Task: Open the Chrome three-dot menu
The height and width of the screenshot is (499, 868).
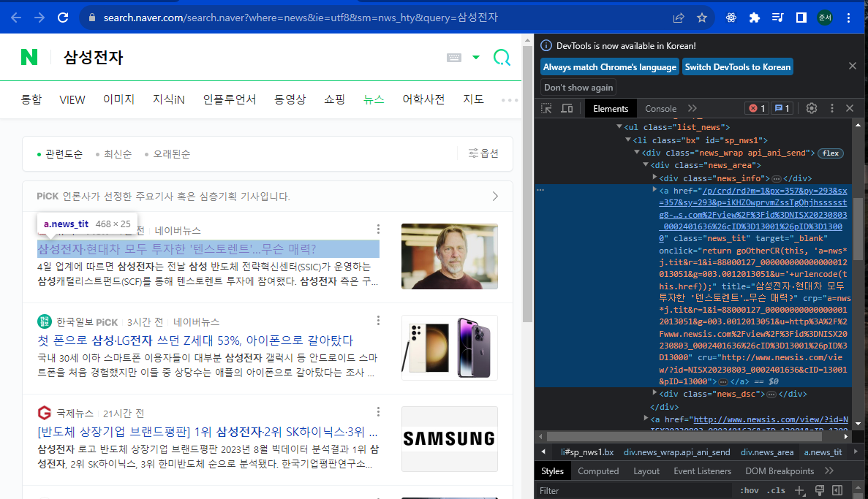Action: pyautogui.click(x=848, y=18)
